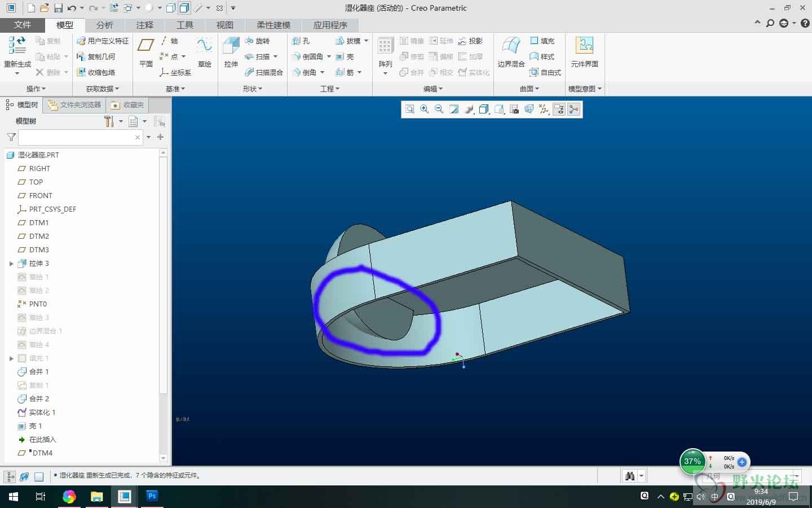Viewport: 812px width, 508px height.
Task: Expand the 填充 1 tree node
Action: click(11, 358)
